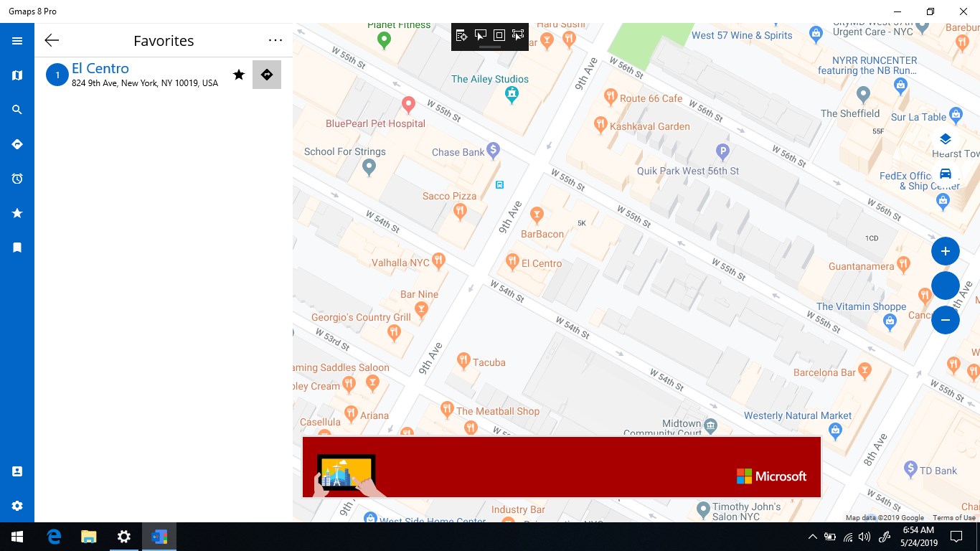Select El Centro favorite entry
The image size is (980, 551).
click(x=164, y=75)
